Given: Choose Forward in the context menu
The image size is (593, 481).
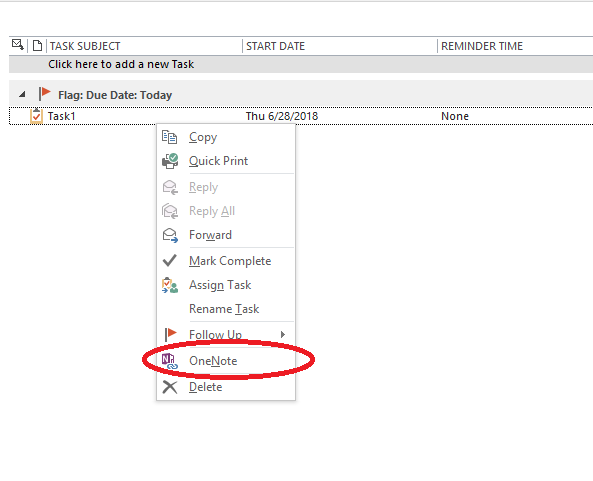Looking at the screenshot, I should tap(226, 235).
